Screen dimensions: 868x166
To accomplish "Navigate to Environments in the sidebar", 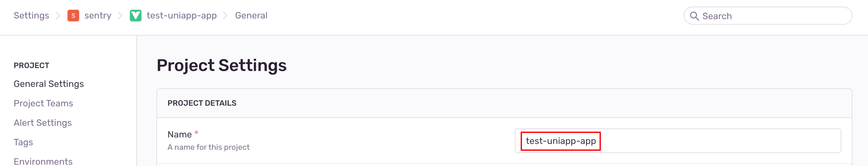I will 43,161.
